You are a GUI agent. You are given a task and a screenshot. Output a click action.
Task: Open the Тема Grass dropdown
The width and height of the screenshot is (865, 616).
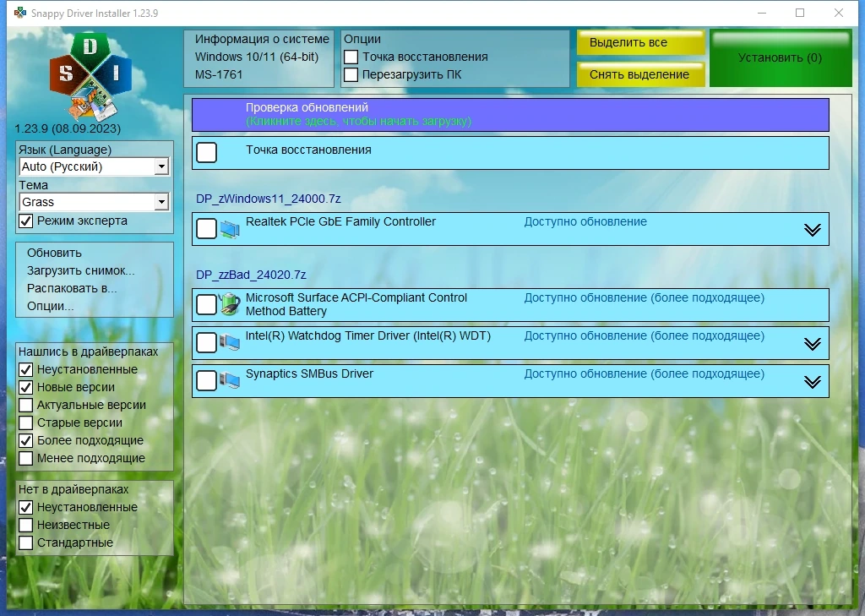pos(94,202)
